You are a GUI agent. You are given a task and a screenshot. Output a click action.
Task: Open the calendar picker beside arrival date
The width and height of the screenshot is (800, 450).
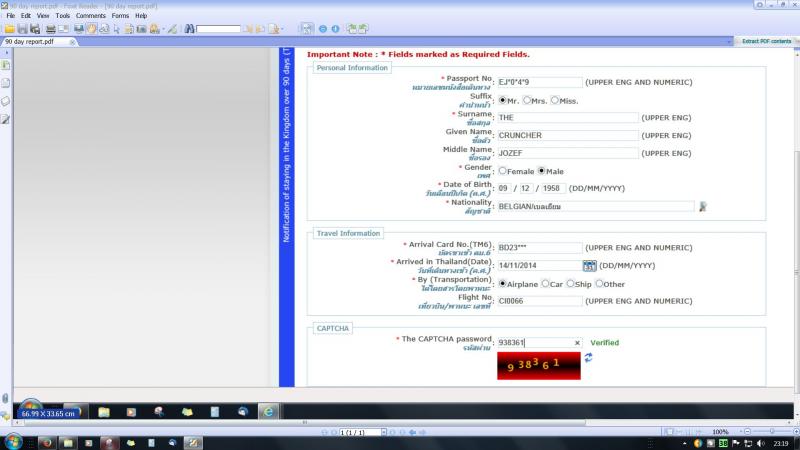coord(589,266)
